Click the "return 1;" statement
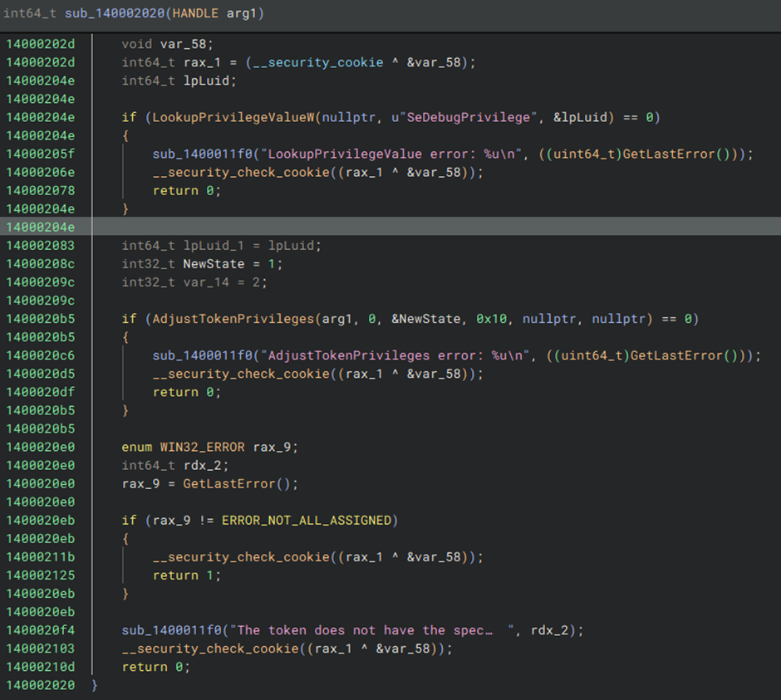The width and height of the screenshot is (781, 700). point(187,575)
